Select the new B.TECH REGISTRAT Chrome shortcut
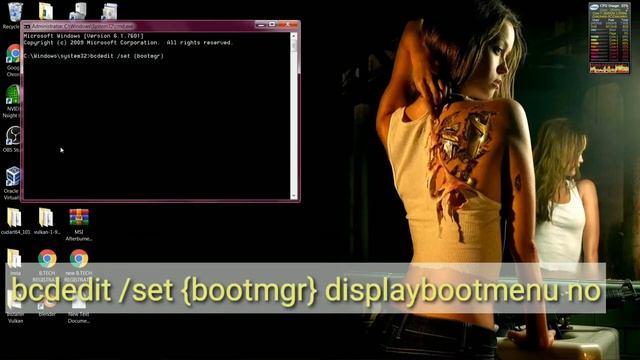Viewport: 640px width, 360px height. coord(79,259)
